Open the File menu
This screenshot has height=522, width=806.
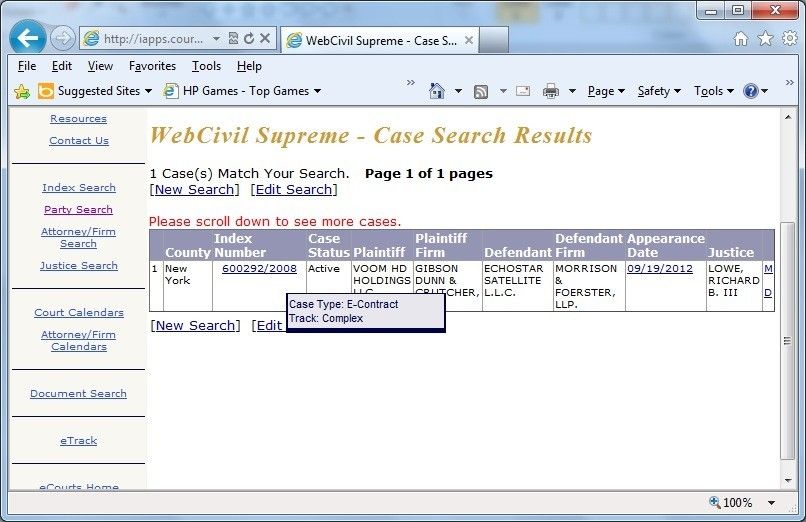pyautogui.click(x=27, y=66)
